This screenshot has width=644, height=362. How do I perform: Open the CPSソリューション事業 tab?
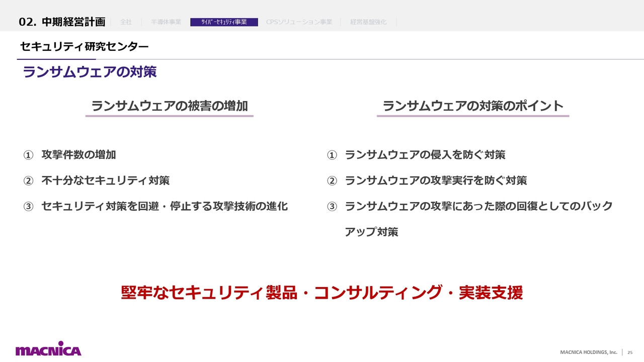pos(299,22)
